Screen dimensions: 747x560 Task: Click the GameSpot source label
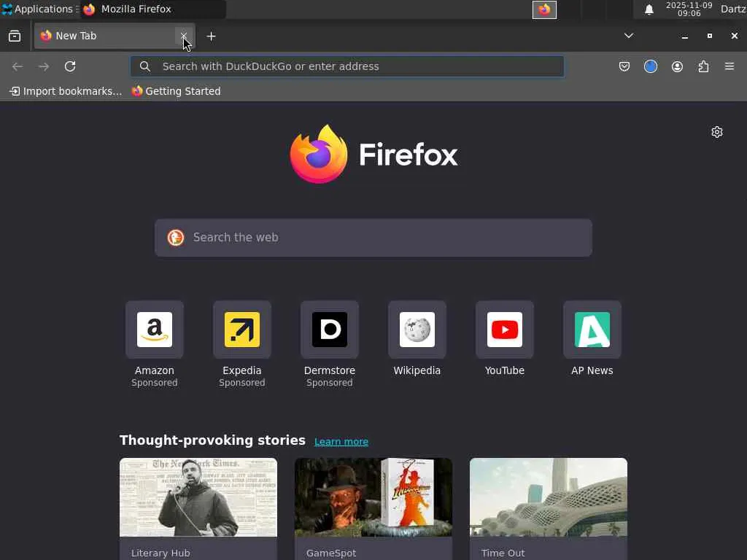[331, 553]
